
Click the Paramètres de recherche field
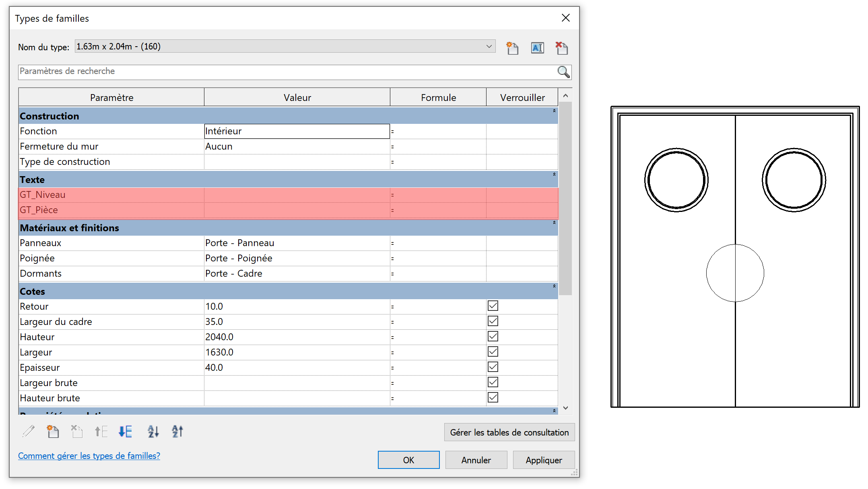coord(282,72)
